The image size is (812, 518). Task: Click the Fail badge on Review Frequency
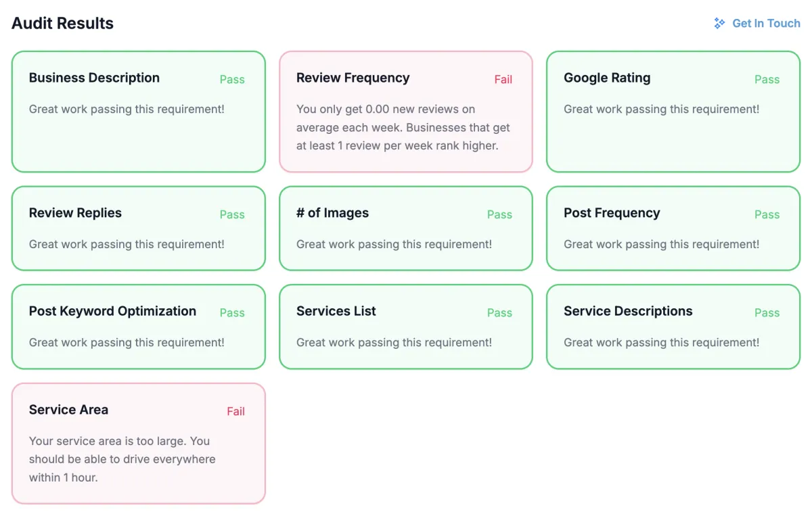[503, 79]
